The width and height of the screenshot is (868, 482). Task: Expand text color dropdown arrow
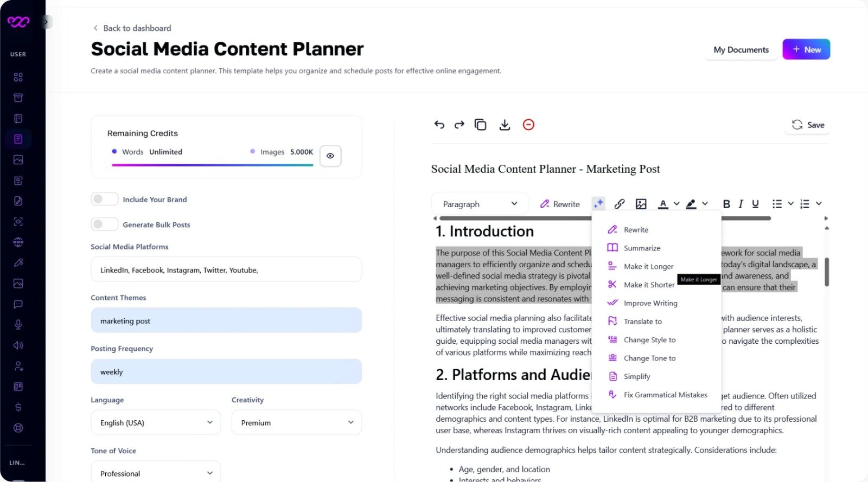(676, 204)
